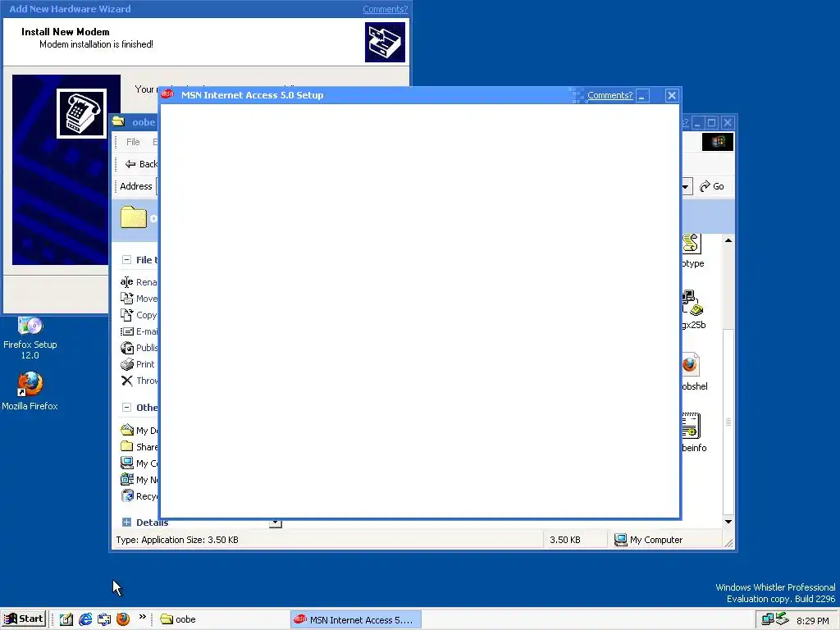Click the Publish to Web icon in oobe window
The height and width of the screenshot is (630, 840).
127,348
